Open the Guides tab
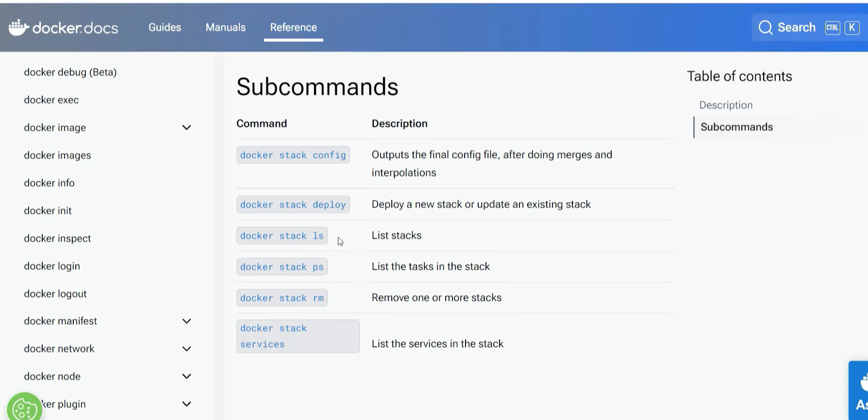868x420 pixels. tap(165, 28)
